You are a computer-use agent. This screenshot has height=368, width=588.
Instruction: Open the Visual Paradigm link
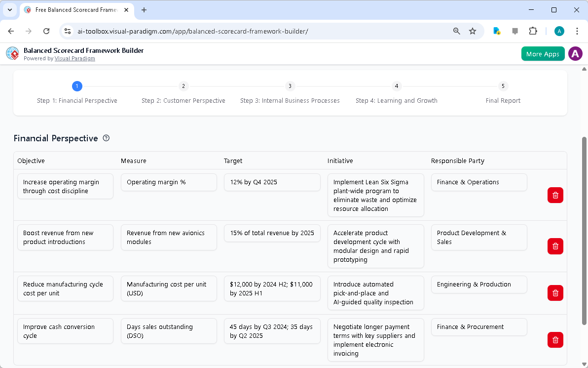click(75, 58)
